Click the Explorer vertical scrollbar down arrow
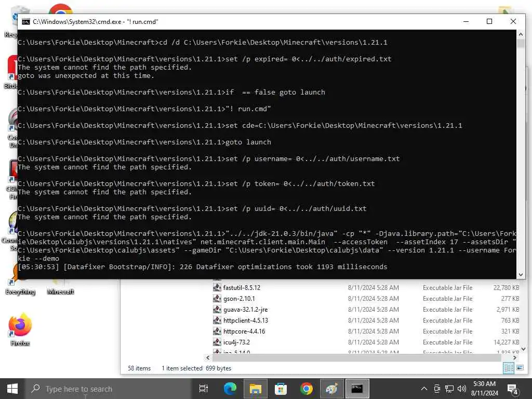 (523, 349)
